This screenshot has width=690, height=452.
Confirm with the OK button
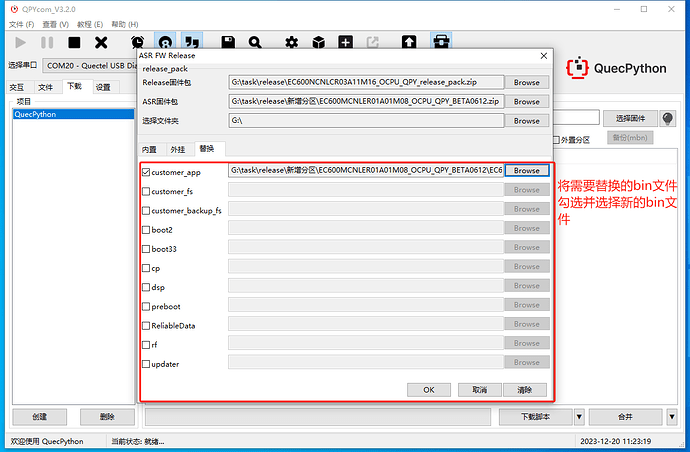point(429,390)
